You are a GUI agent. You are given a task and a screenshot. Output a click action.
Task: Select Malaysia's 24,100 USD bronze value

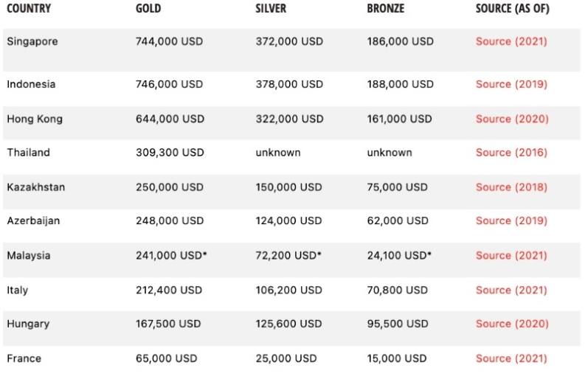pos(399,256)
